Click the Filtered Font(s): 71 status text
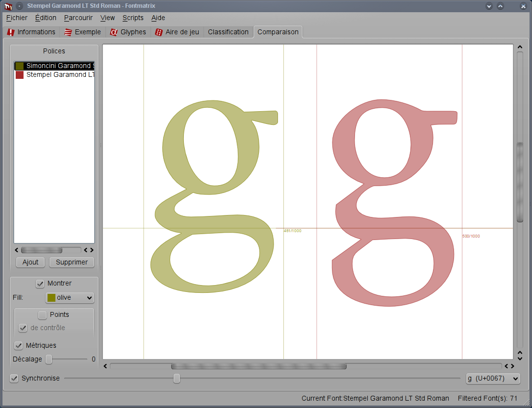The width and height of the screenshot is (532, 408). pos(487,399)
